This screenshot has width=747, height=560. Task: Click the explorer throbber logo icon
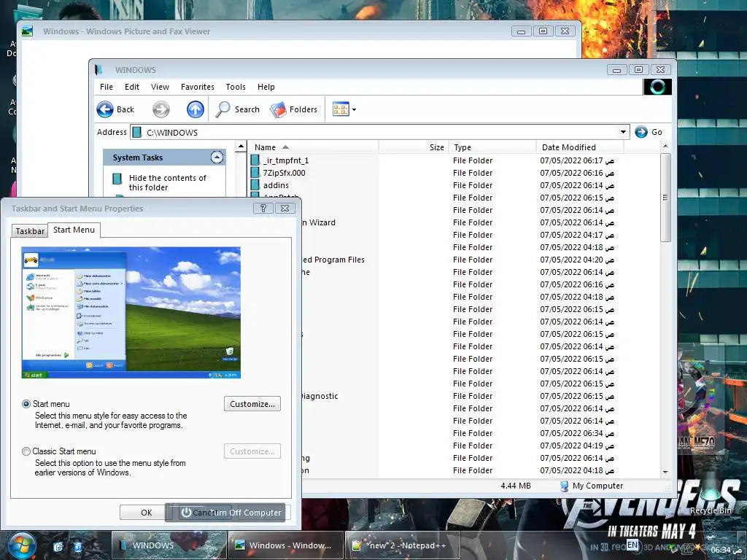click(657, 87)
